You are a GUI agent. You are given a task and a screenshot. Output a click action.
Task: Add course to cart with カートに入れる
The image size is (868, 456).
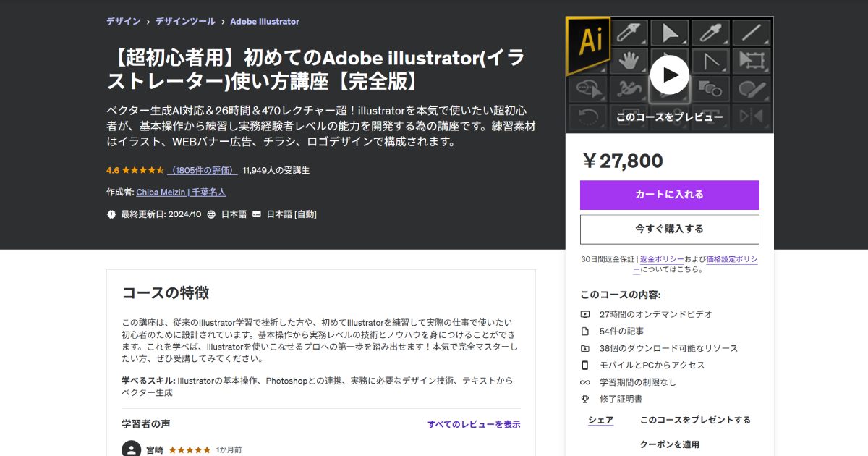(669, 195)
